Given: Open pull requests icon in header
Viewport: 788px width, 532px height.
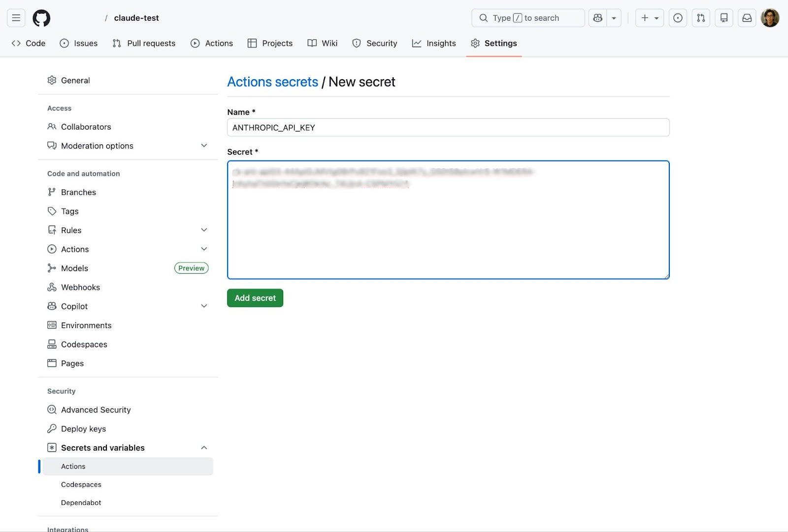Looking at the screenshot, I should [701, 18].
